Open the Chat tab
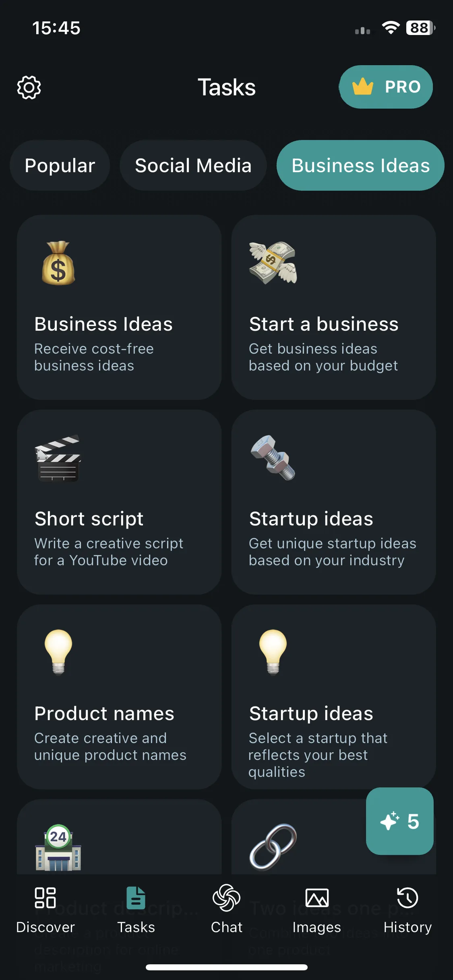 pos(227,910)
